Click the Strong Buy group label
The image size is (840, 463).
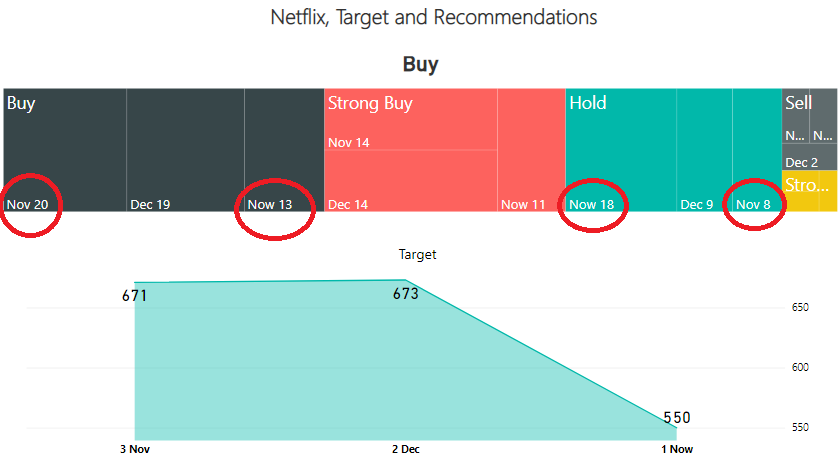click(370, 103)
